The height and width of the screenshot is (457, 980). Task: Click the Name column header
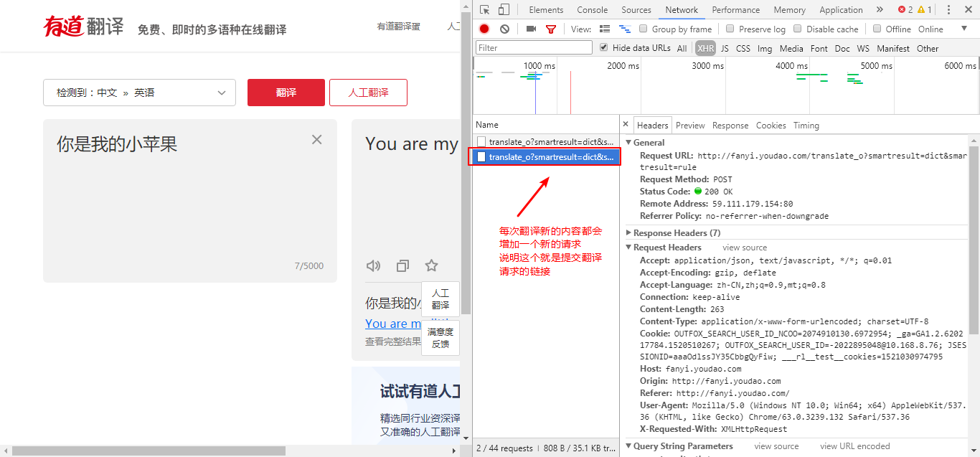(546, 124)
